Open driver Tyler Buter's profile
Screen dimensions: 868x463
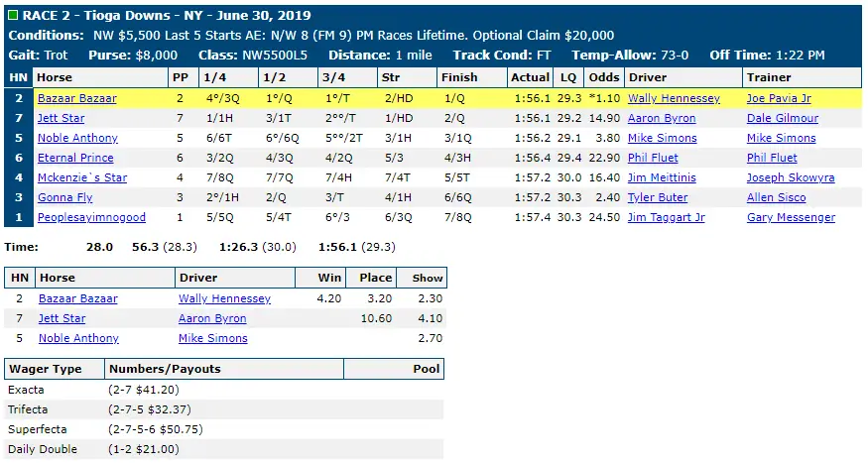pyautogui.click(x=658, y=198)
